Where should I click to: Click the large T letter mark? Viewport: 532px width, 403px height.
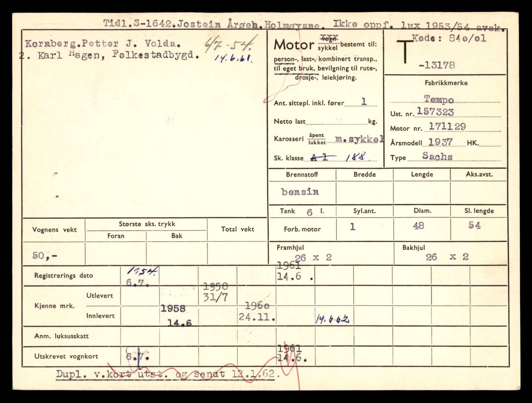[405, 52]
